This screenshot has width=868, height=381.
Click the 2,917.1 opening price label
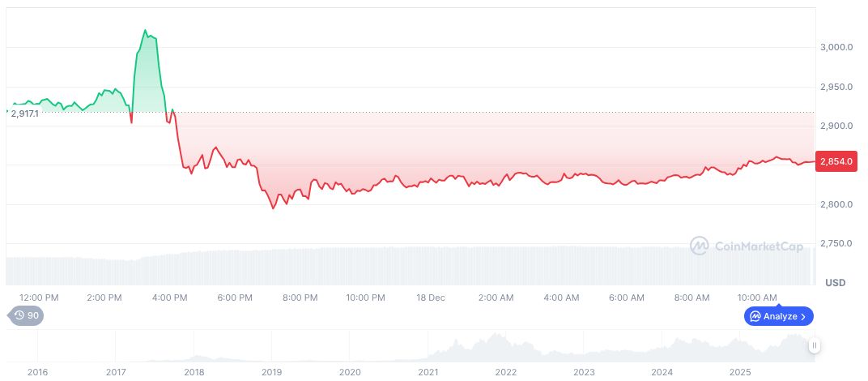click(28, 114)
